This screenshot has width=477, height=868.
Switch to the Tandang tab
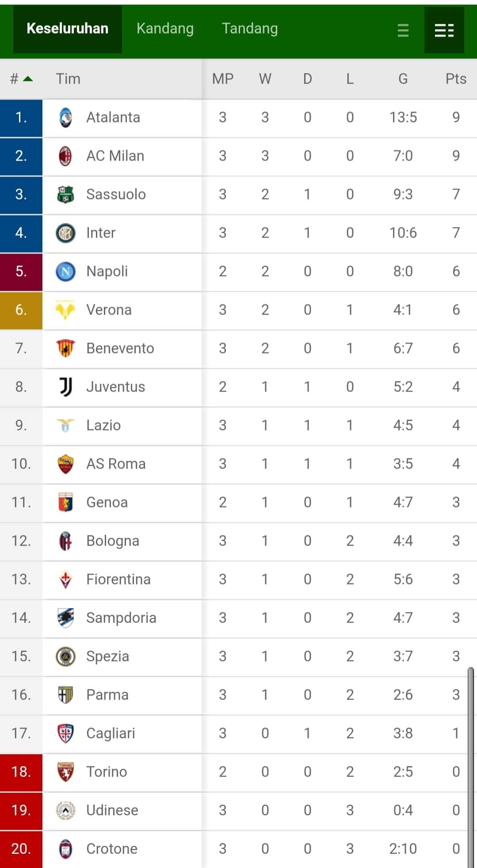click(250, 29)
